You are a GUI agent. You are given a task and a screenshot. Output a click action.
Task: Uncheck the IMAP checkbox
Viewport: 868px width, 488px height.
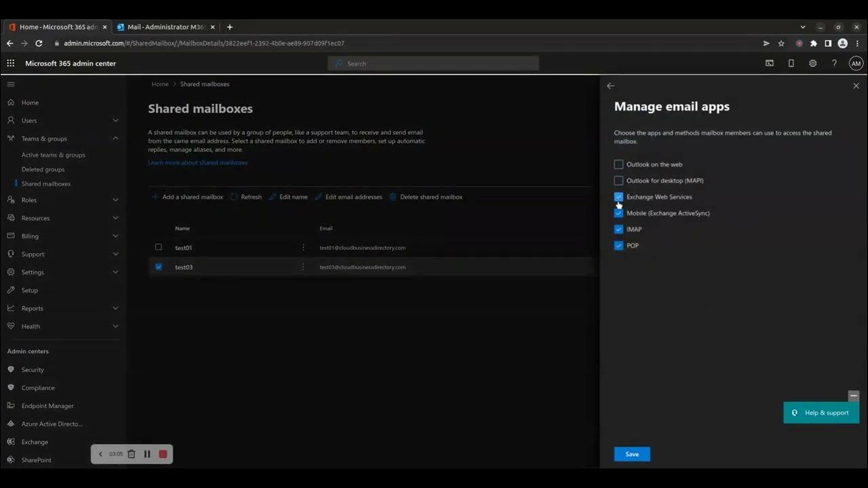(618, 229)
